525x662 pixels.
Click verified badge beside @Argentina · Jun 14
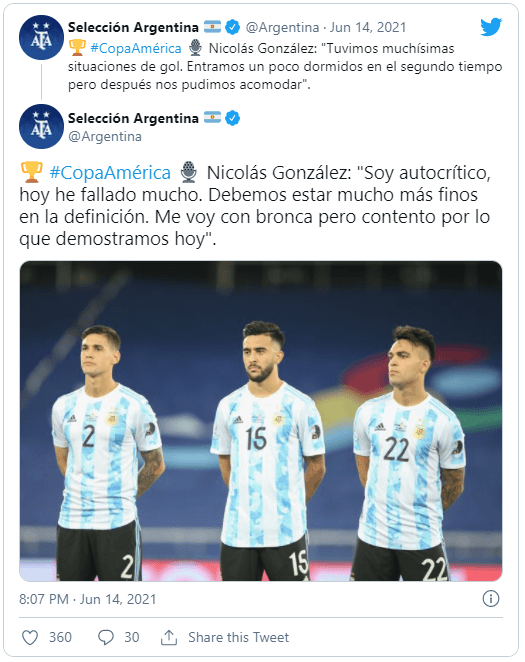point(232,27)
